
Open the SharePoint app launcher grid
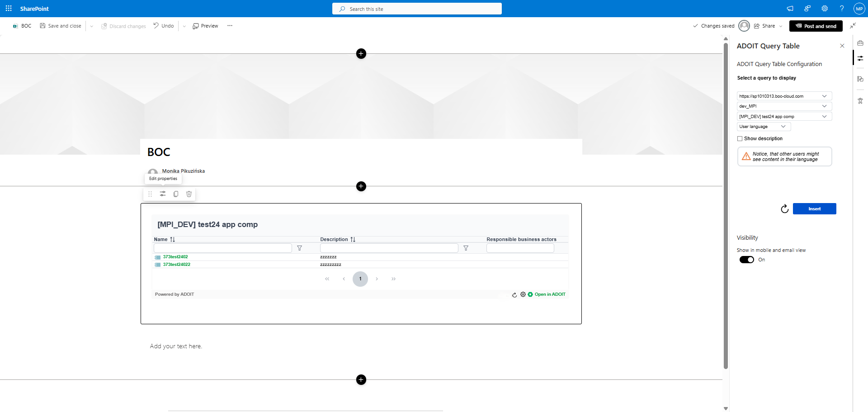click(x=9, y=9)
